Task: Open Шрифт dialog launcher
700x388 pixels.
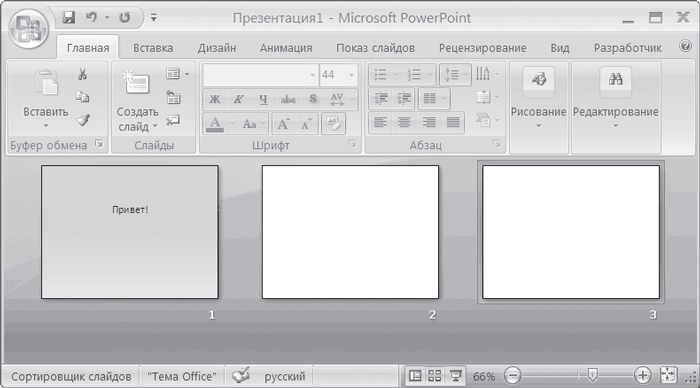Action: click(353, 144)
